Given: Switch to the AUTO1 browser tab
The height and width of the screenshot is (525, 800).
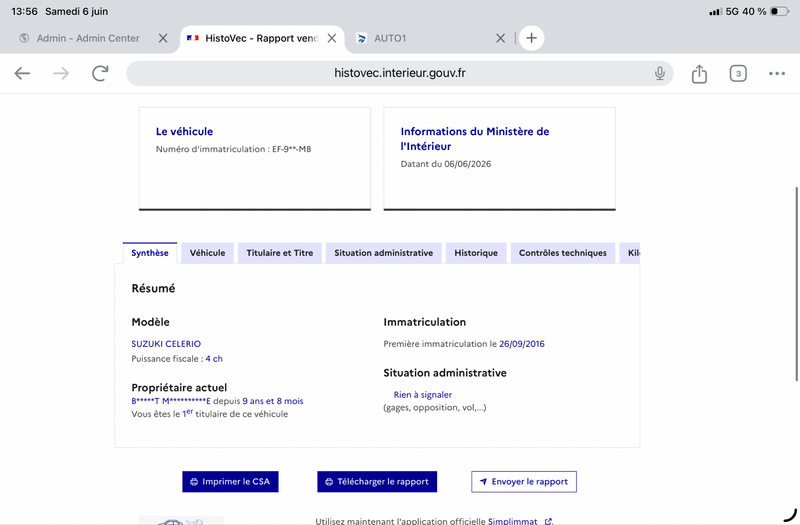Looking at the screenshot, I should [390, 38].
